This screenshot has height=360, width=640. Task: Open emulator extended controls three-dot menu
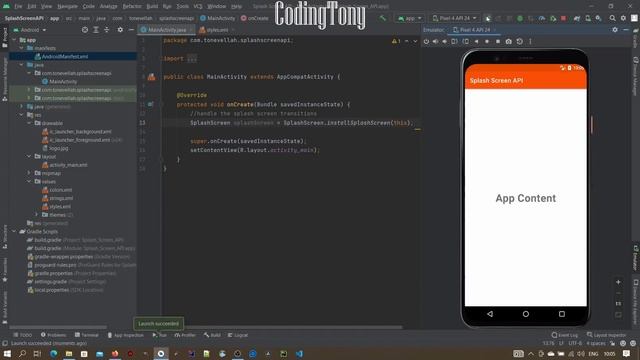point(530,41)
